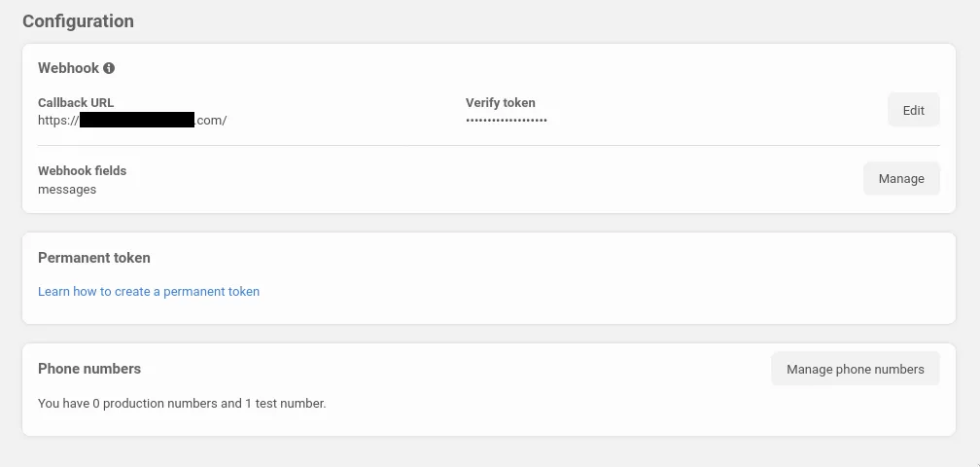Image resolution: width=980 pixels, height=467 pixels.
Task: Click the blank background below Phone numbers card
Action: [488, 452]
